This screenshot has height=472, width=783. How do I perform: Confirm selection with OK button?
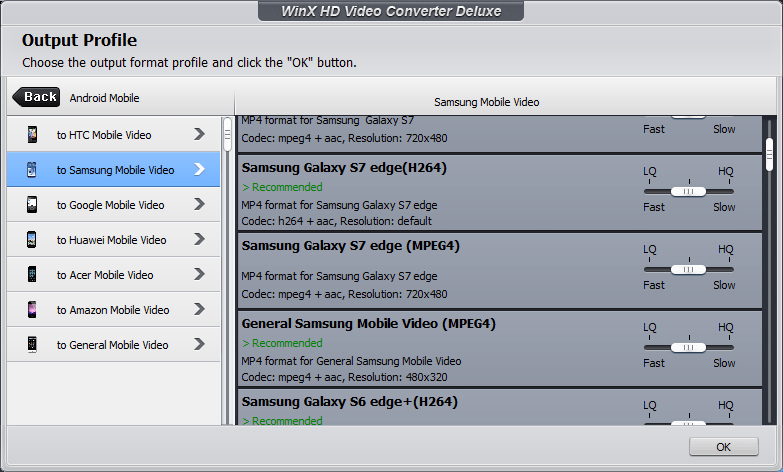click(724, 447)
